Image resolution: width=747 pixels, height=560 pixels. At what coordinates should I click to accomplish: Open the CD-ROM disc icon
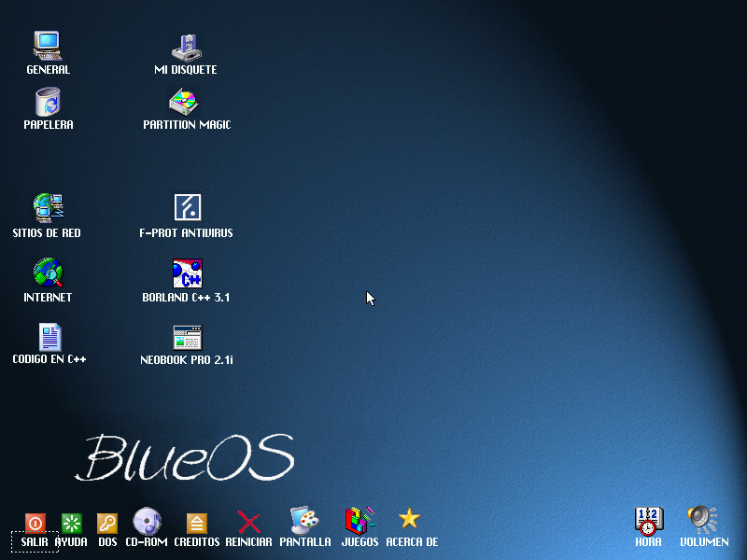coord(147,521)
